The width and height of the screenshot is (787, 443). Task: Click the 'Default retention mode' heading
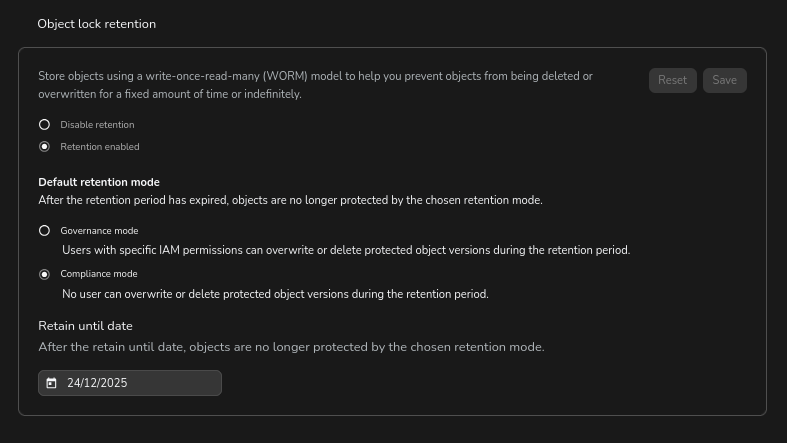point(99,182)
